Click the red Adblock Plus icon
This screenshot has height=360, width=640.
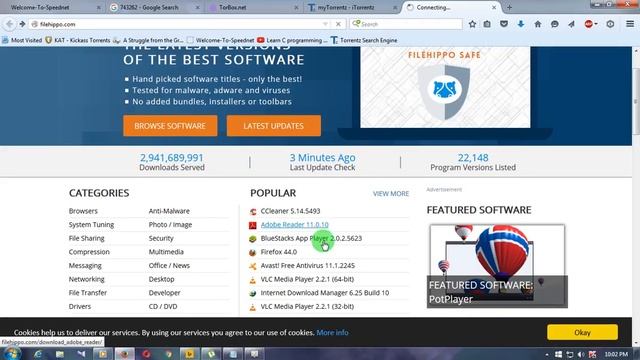click(x=588, y=24)
